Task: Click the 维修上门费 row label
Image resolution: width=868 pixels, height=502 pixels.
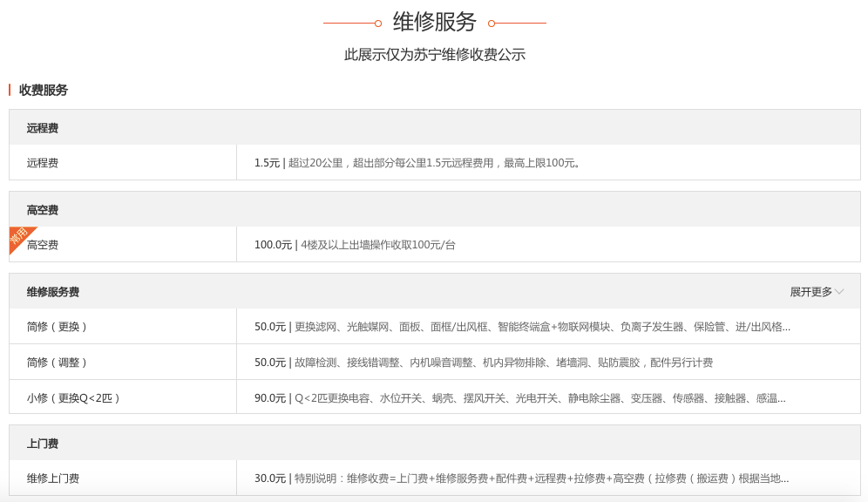Action: point(53,478)
